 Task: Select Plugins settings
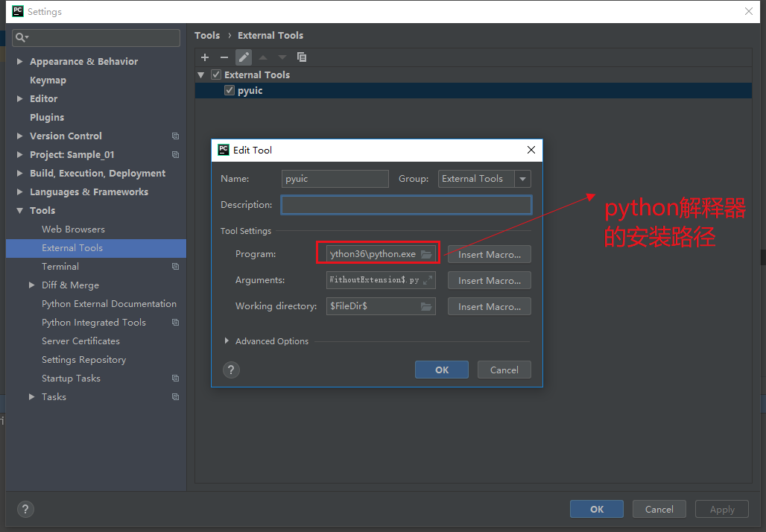coord(47,117)
